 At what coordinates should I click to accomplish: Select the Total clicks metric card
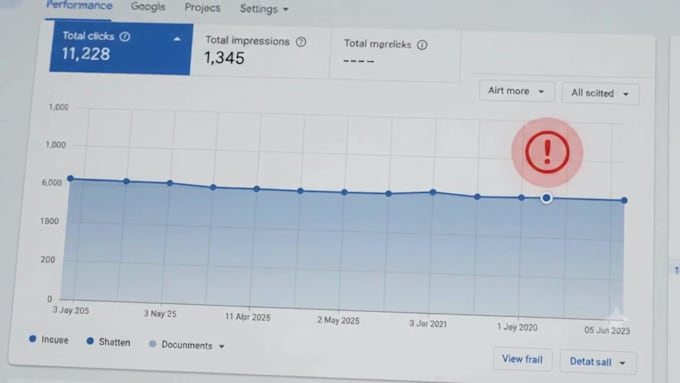pos(121,48)
